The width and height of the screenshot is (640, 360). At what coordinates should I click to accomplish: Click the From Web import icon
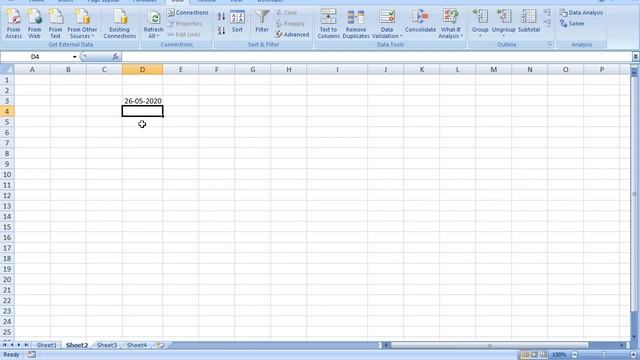coord(34,24)
